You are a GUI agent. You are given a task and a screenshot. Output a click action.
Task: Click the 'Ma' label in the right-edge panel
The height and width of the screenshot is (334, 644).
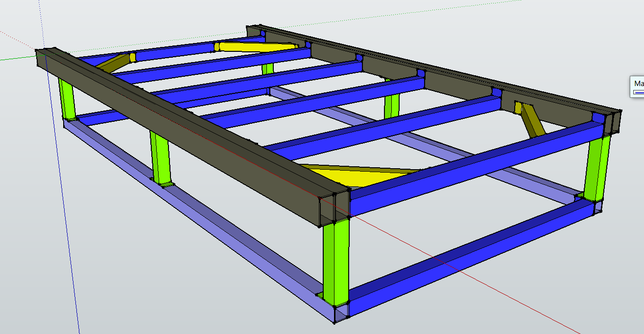[x=638, y=84]
